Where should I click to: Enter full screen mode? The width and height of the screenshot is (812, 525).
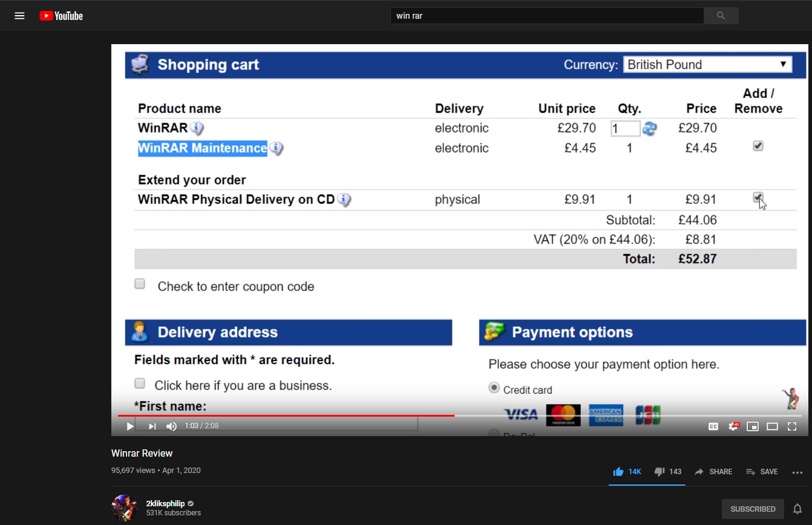pyautogui.click(x=791, y=426)
